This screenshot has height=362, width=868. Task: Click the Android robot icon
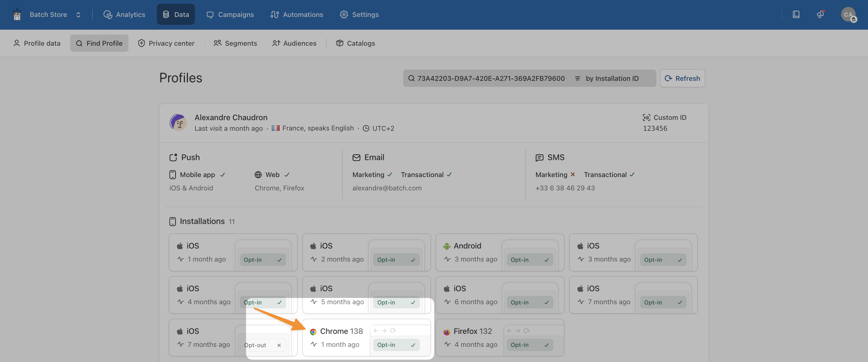point(447,246)
